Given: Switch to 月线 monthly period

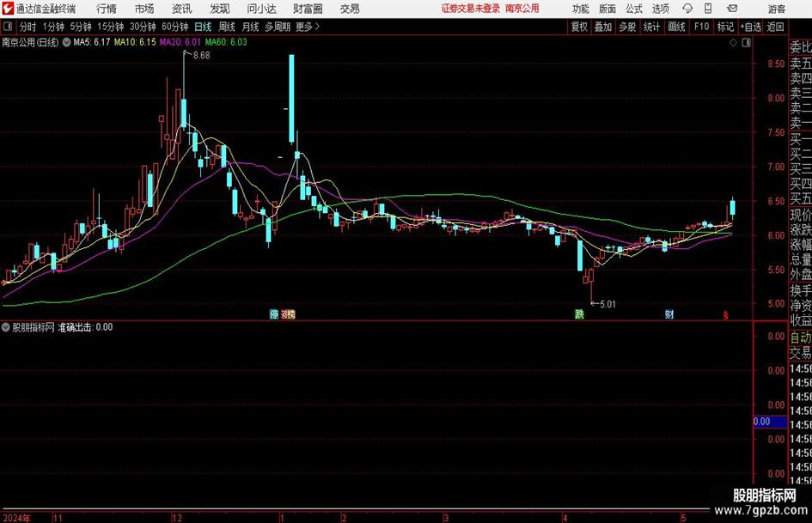Looking at the screenshot, I should click(251, 27).
